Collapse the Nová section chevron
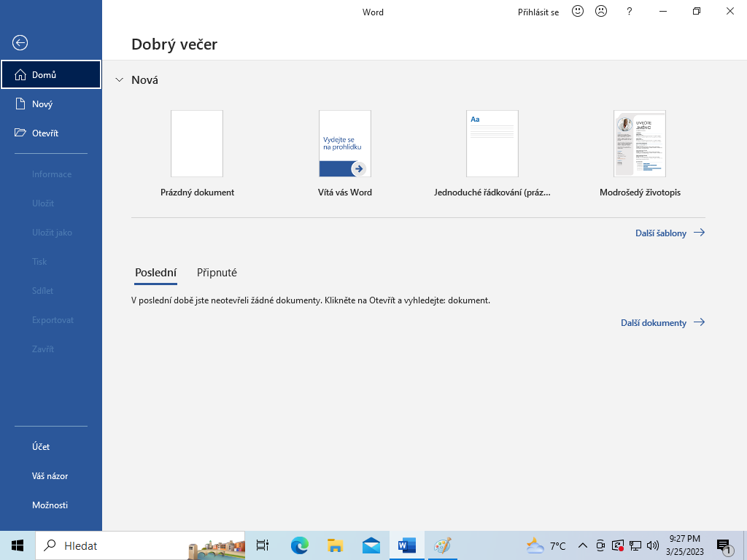Screen dimensions: 747x560 pyautogui.click(x=120, y=80)
